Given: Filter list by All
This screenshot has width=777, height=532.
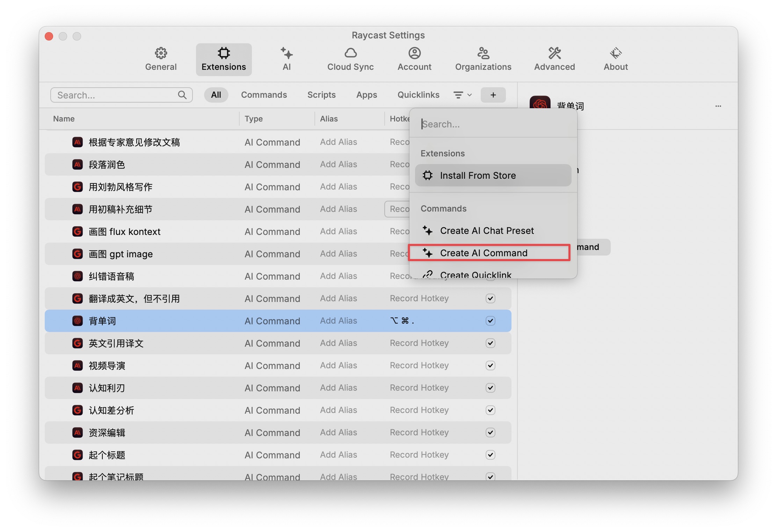Looking at the screenshot, I should click(216, 95).
